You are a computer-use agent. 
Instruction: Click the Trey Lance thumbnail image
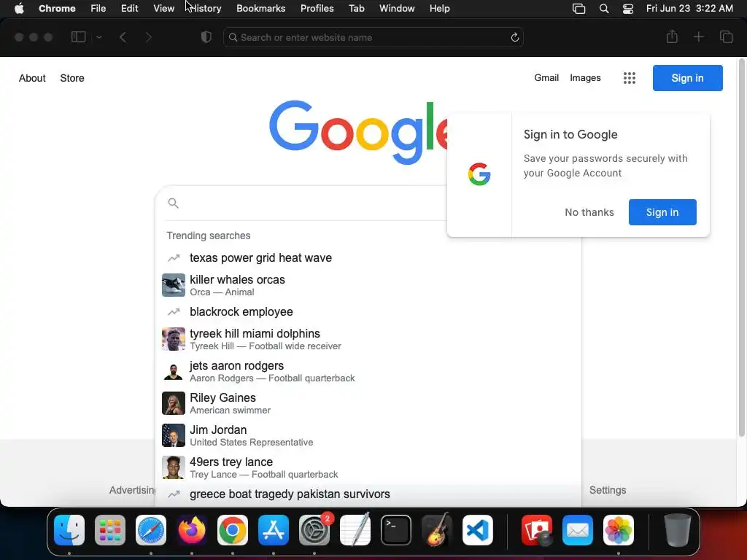174,467
